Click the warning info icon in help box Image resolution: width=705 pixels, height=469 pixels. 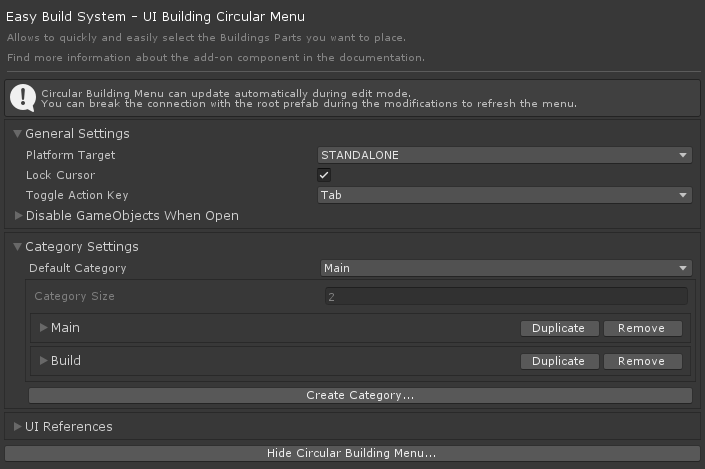click(23, 97)
